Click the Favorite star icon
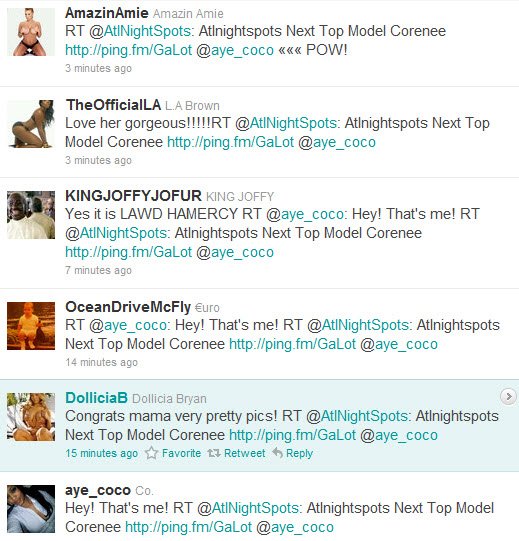 (x=151, y=453)
